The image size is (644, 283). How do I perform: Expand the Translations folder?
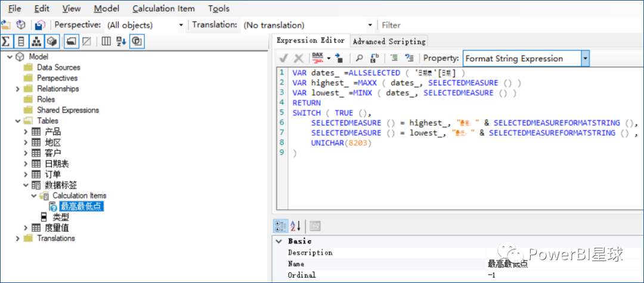point(18,238)
